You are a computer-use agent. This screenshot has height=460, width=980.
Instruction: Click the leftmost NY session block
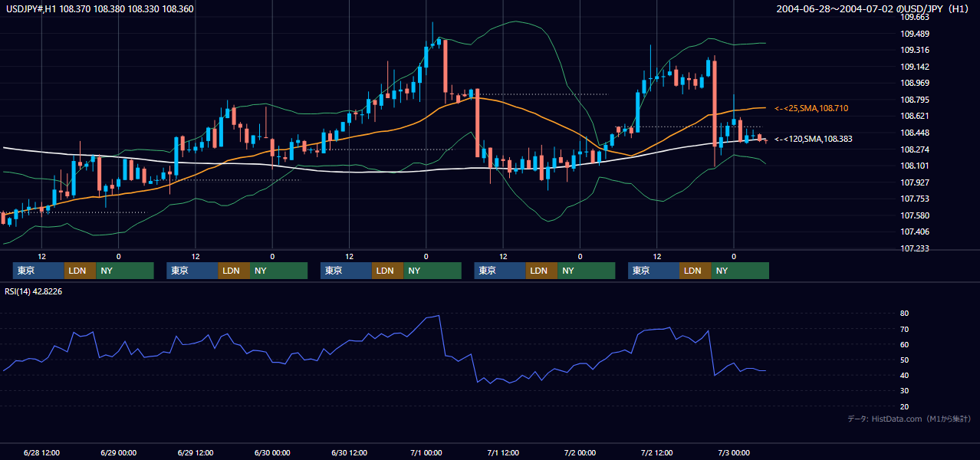point(125,271)
